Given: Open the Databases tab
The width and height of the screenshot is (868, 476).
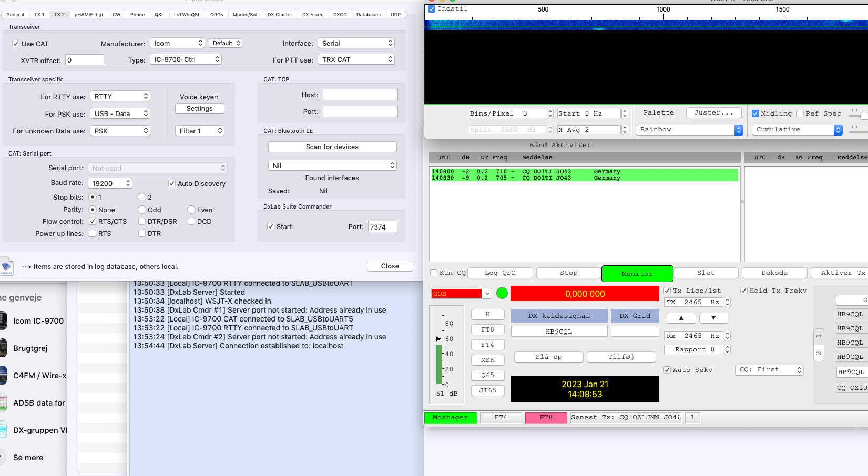Looking at the screenshot, I should [369, 15].
